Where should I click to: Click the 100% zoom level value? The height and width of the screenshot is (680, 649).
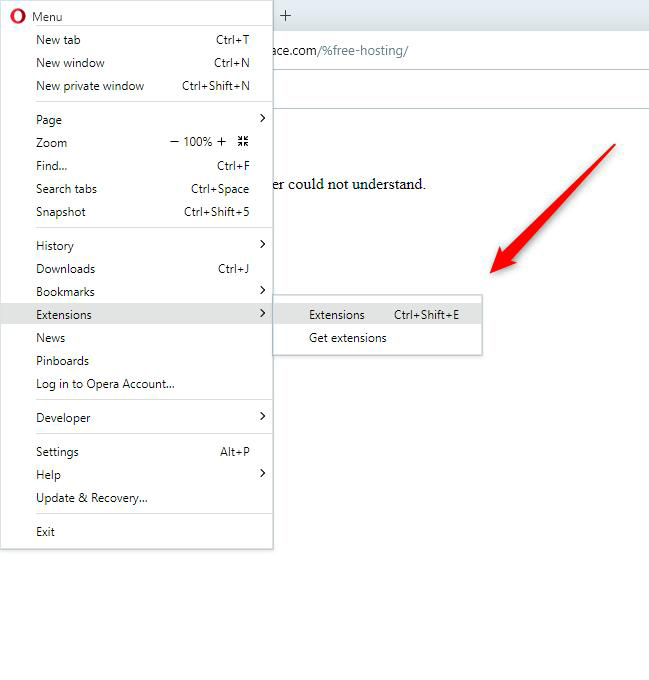tap(198, 142)
